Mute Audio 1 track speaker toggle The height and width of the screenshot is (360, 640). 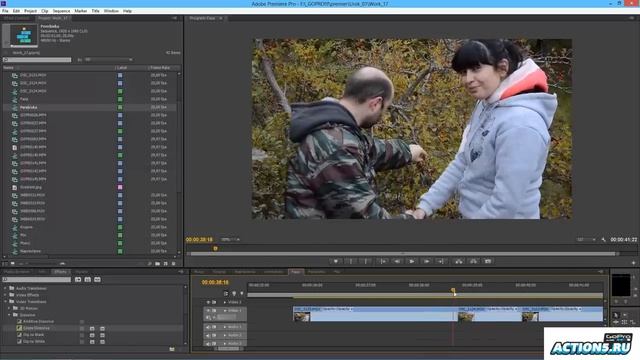[208, 327]
